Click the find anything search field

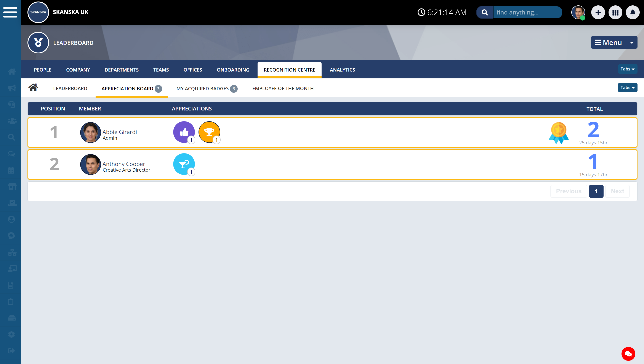coord(527,12)
